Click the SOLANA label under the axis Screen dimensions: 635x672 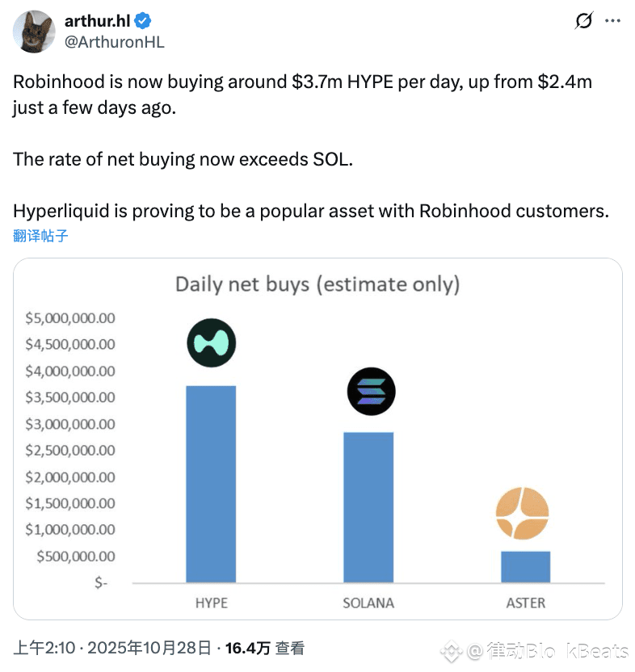(368, 603)
